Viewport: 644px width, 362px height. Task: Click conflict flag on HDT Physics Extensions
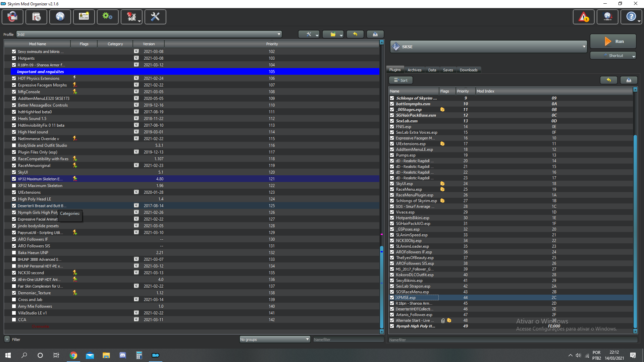74,78
